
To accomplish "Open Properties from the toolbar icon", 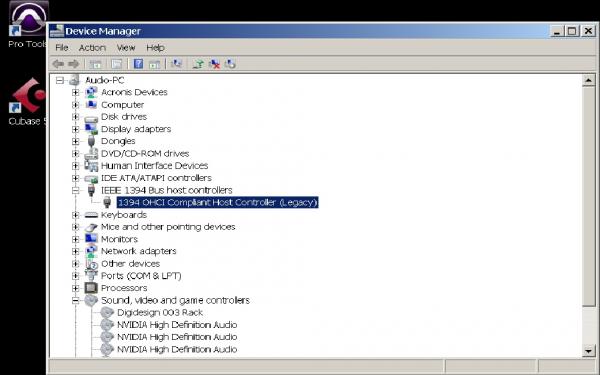I will 116,64.
